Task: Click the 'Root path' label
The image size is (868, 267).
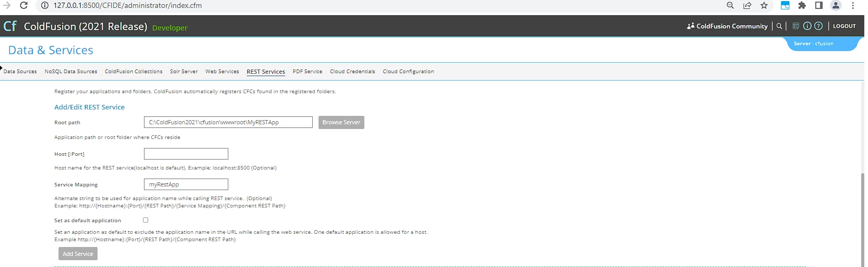Action: coord(67,123)
